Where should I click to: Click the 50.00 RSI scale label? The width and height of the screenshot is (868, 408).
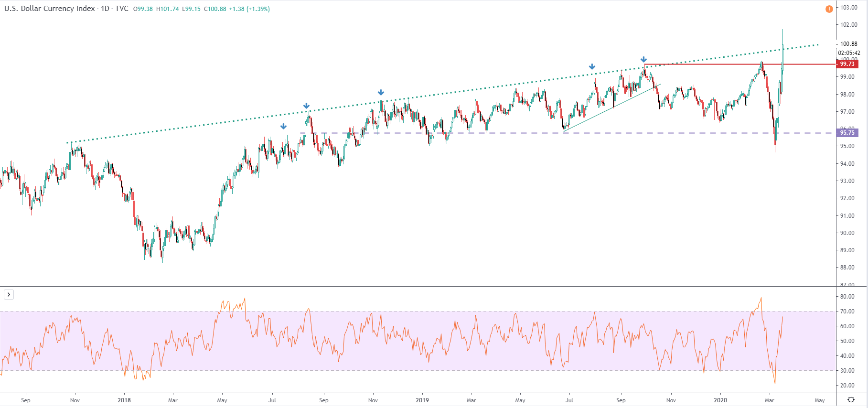[848, 341]
